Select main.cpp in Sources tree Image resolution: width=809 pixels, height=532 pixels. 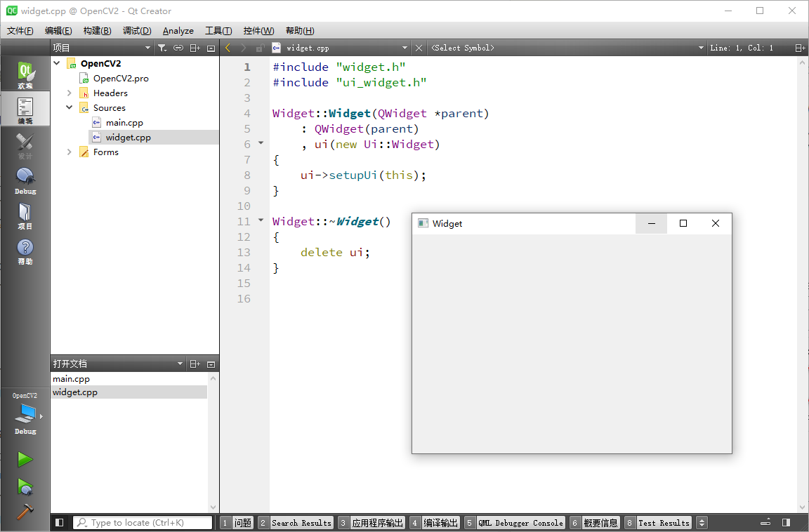tap(124, 123)
